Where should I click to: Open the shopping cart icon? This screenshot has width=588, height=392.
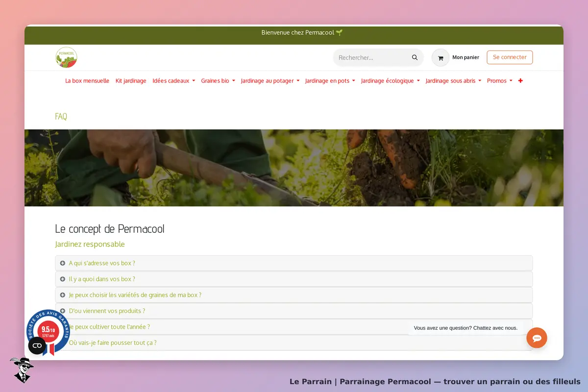(x=440, y=58)
